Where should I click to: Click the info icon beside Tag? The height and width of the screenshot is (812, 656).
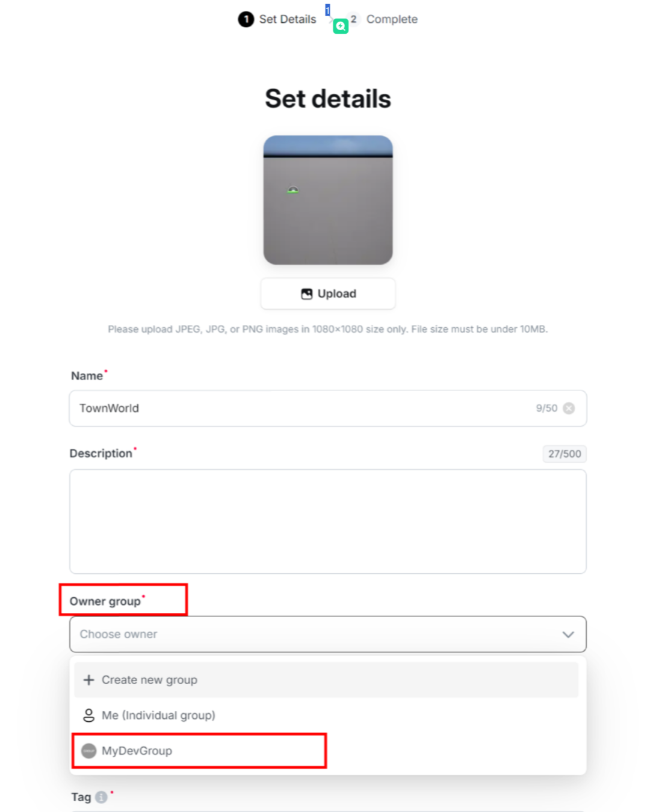[x=101, y=797]
